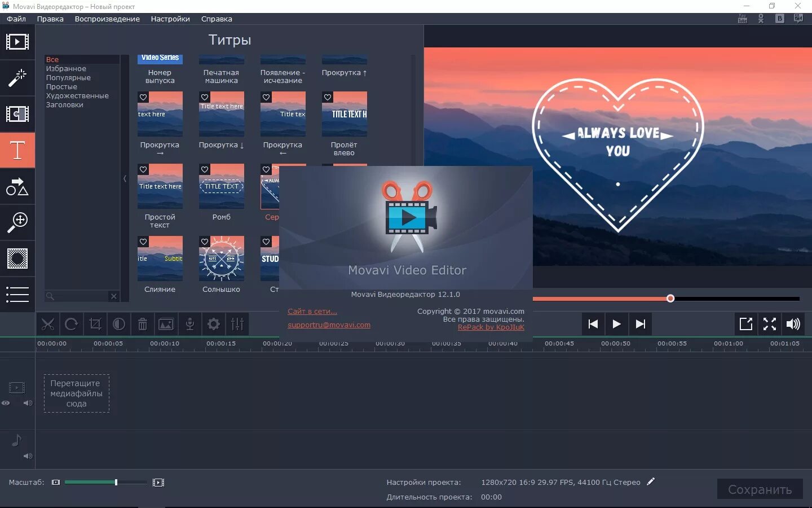Click the VK icon in title bar

[780, 19]
